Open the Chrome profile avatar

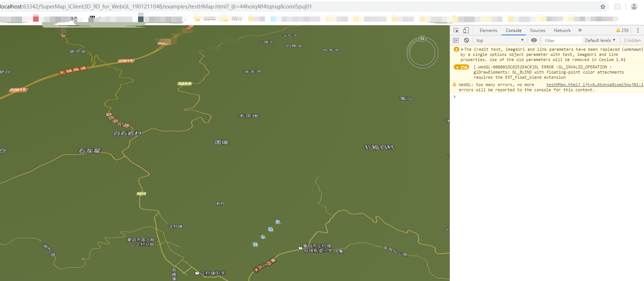(634, 7)
